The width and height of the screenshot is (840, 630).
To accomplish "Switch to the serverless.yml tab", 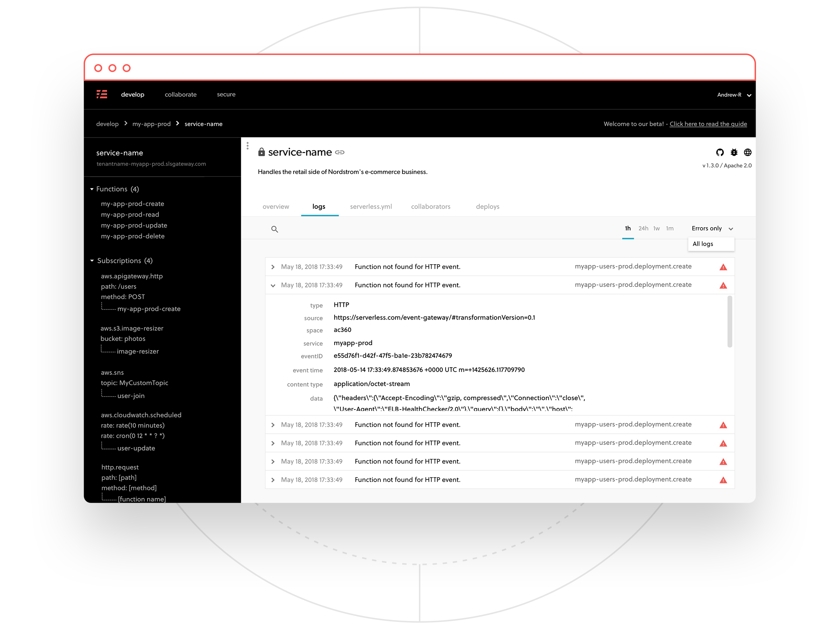I will pos(371,206).
